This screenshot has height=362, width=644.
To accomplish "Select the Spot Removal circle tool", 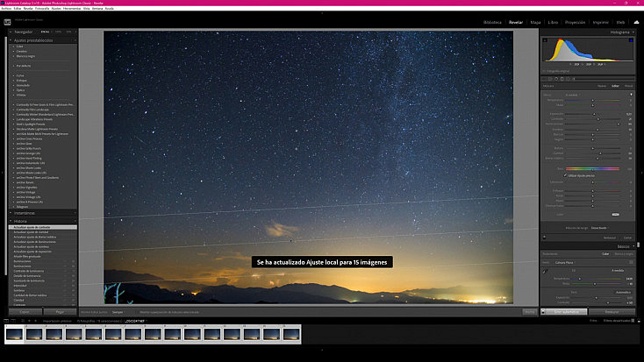I will tap(556, 79).
